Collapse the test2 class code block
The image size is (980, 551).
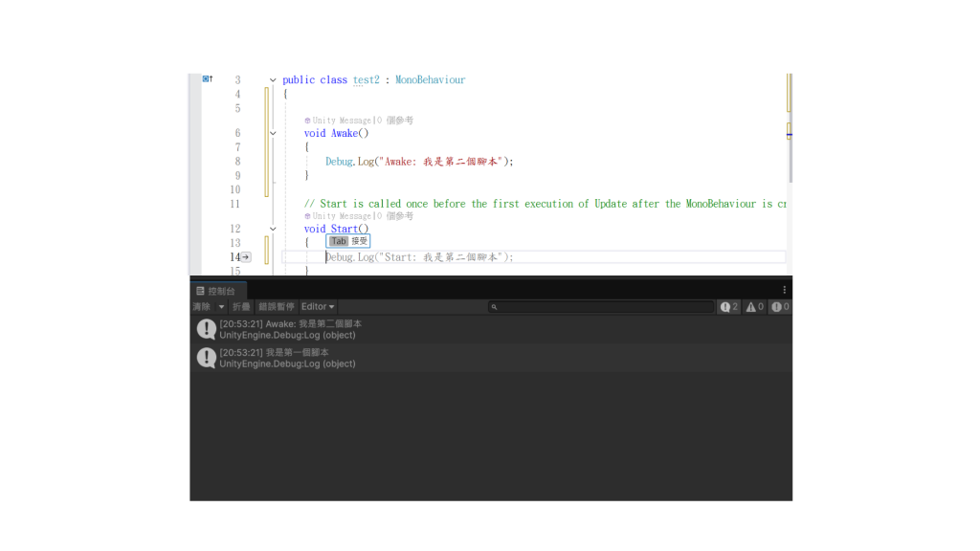tap(273, 80)
